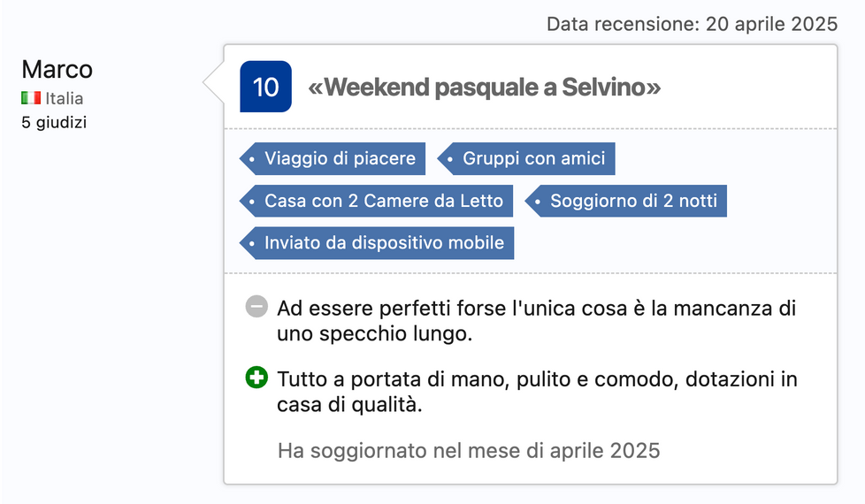The width and height of the screenshot is (865, 504).
Task: Click the review date "20 aprile 2025"
Action: click(x=771, y=24)
